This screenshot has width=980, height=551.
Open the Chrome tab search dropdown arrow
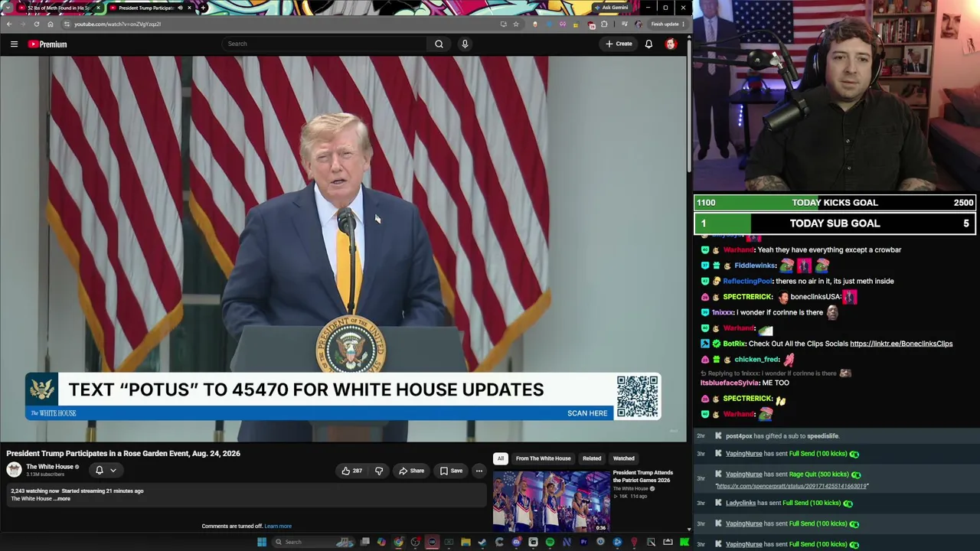pyautogui.click(x=8, y=8)
